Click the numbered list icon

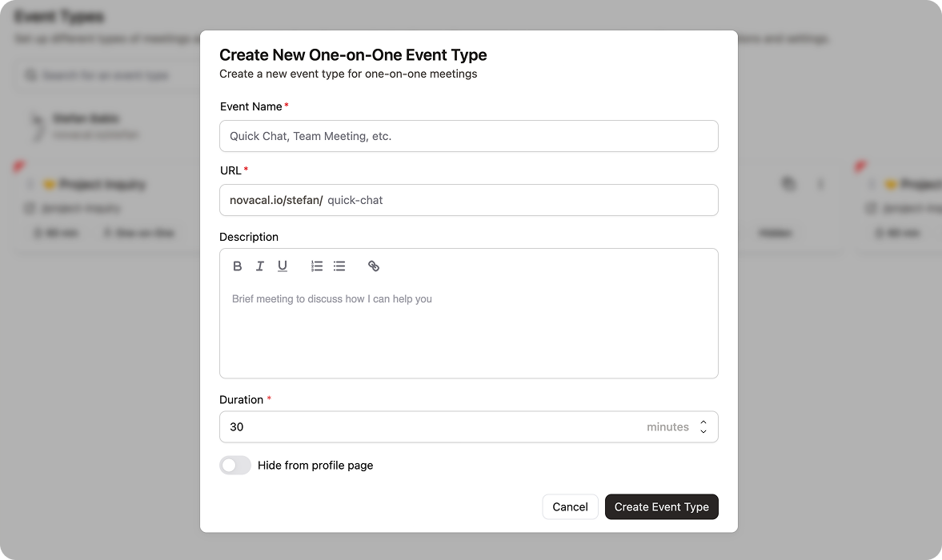[316, 266]
